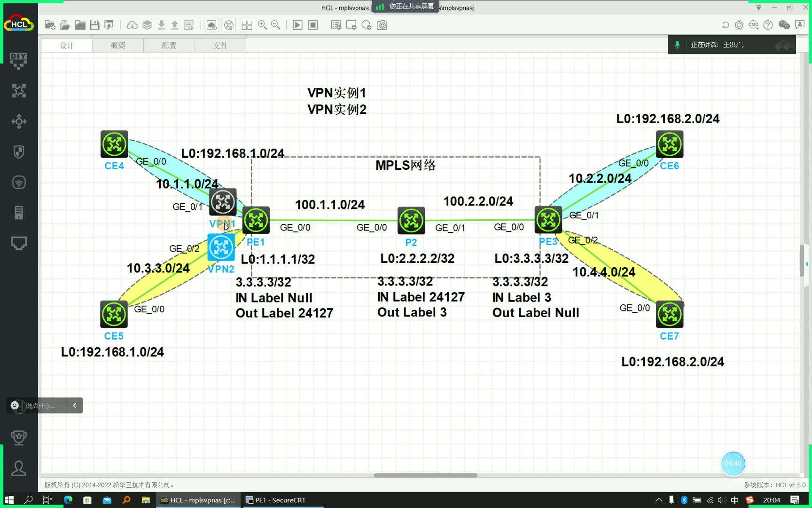Click the download arrow toolbar icon

click(161, 25)
